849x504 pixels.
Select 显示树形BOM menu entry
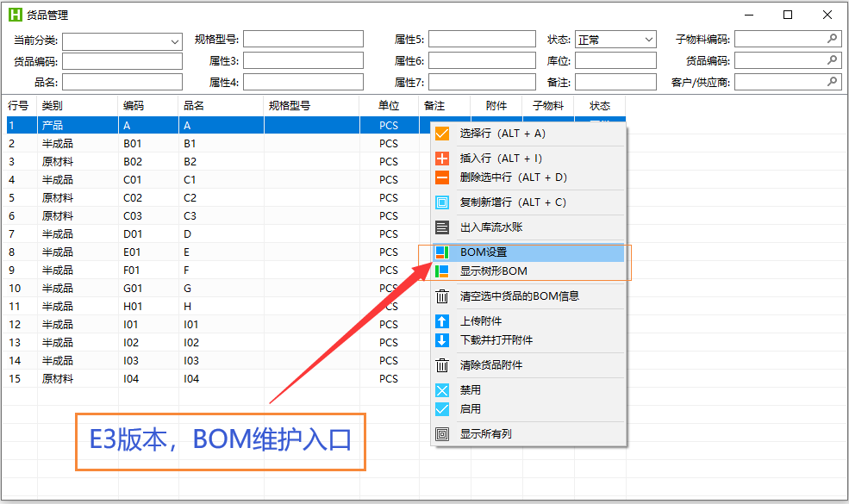(x=528, y=271)
